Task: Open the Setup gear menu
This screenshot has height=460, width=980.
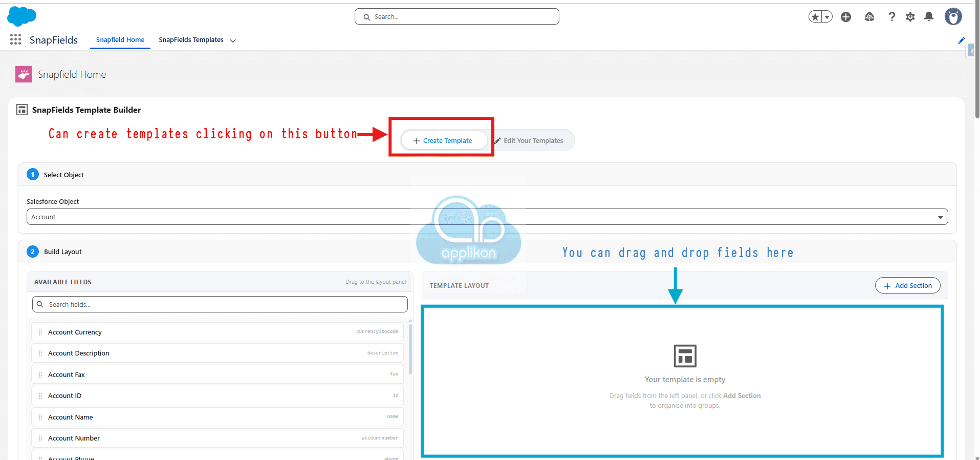Action: pyautogui.click(x=910, y=17)
